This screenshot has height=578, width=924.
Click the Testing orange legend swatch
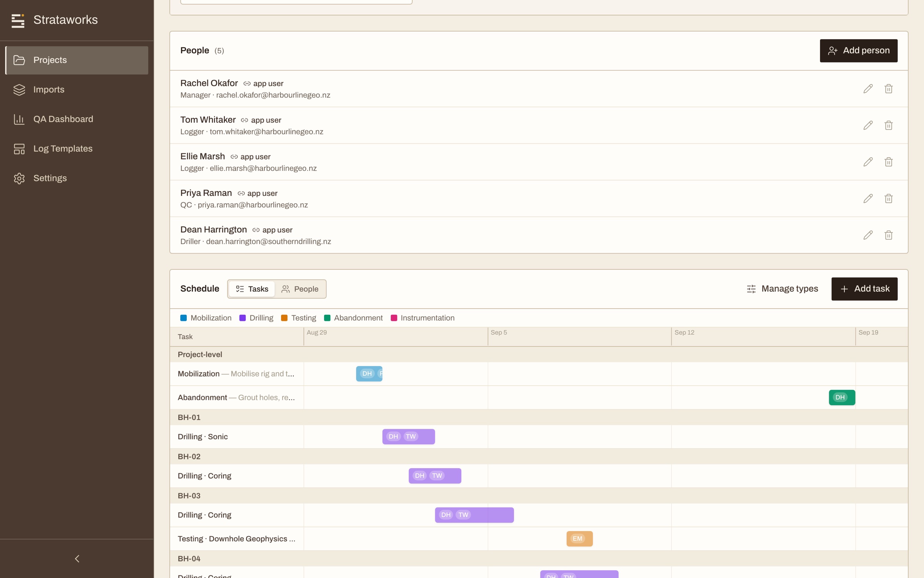285,318
